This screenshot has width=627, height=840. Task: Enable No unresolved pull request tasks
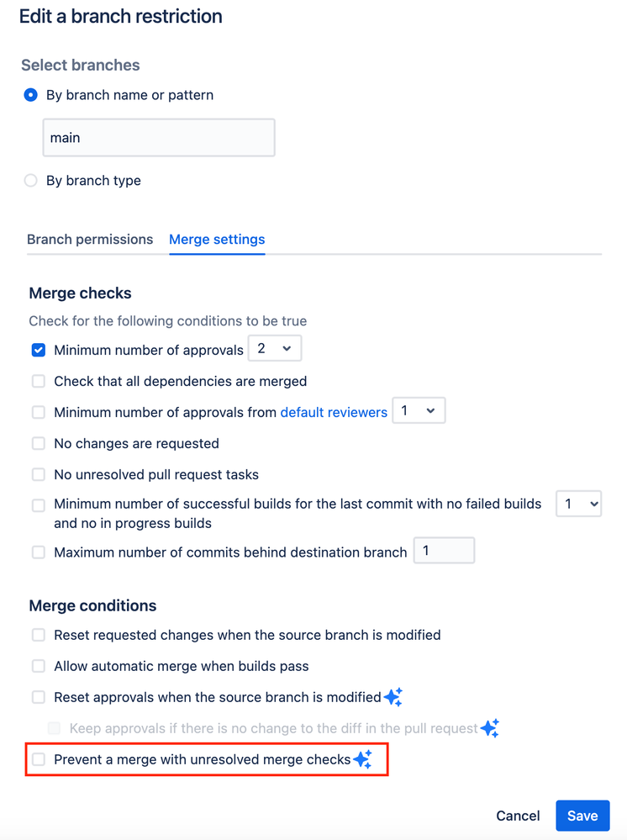point(38,473)
